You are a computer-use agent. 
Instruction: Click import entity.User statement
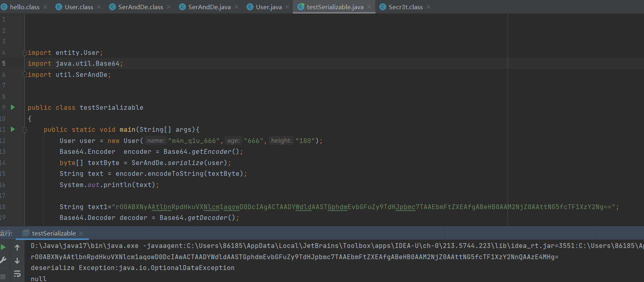[65, 52]
